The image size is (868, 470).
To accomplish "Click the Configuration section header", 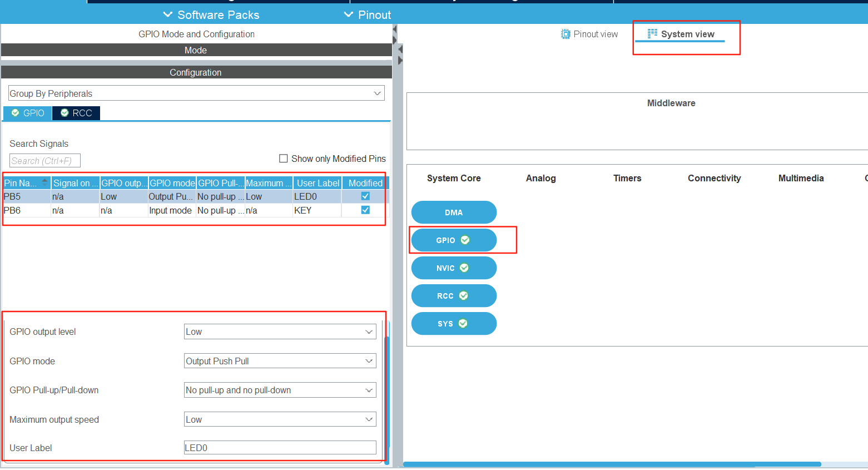I will point(196,72).
